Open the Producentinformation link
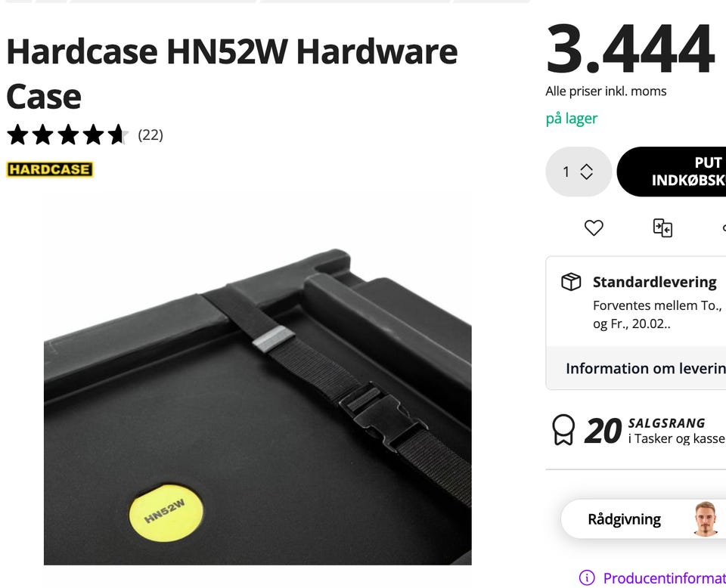Screen dimensions: 726x588 665,577
